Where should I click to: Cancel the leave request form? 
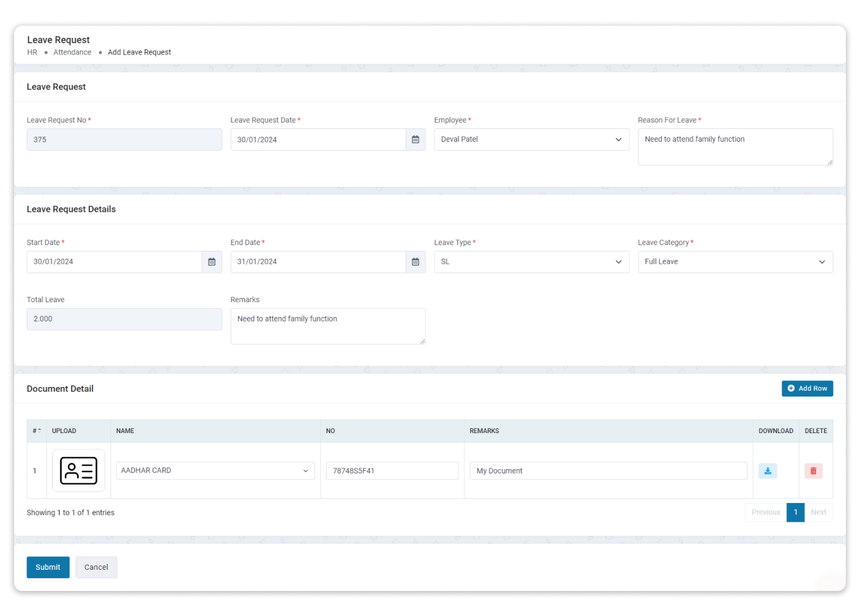tap(96, 567)
